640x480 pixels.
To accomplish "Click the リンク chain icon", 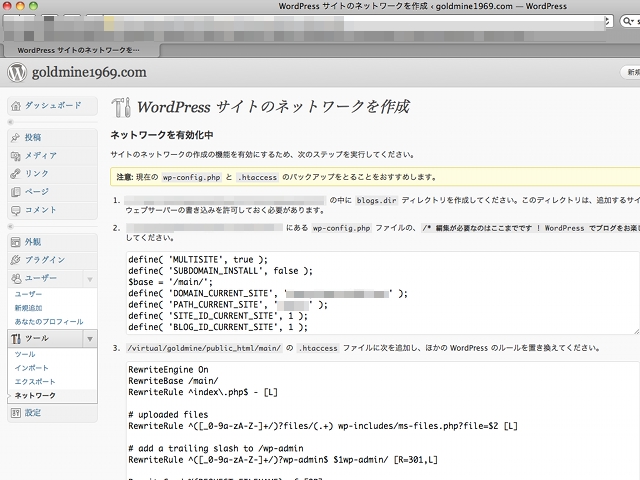I will click(16, 174).
